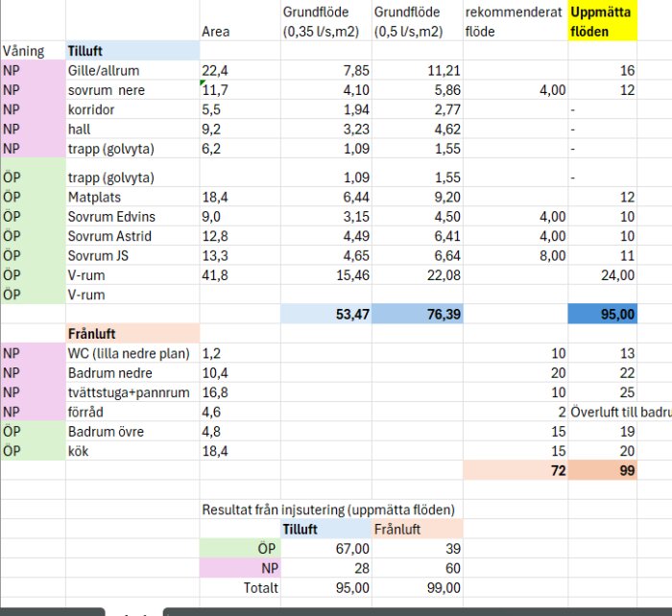This screenshot has height=616, width=672.
Task: Click the Frånluft recommended total 72
Action: [x=516, y=470]
